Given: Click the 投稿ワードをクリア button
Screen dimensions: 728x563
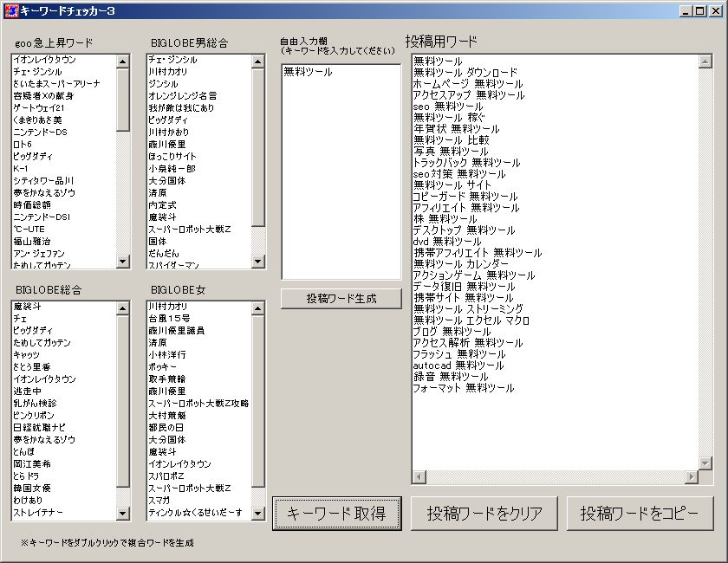Looking at the screenshot, I should click(x=484, y=514).
